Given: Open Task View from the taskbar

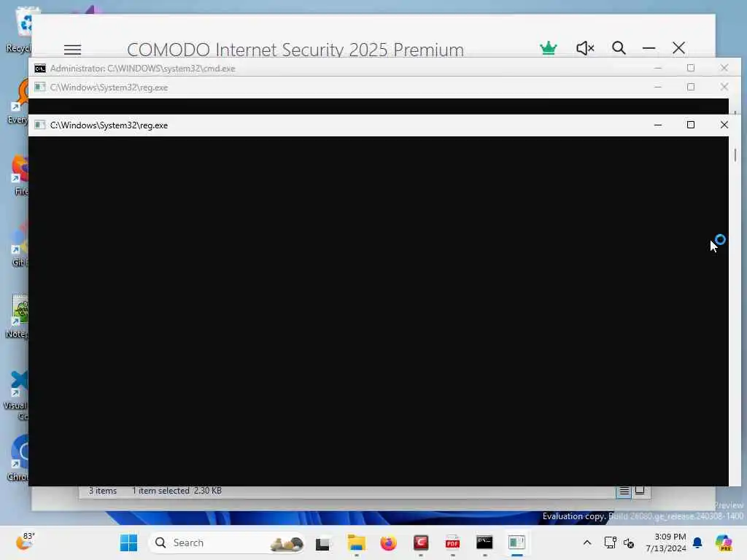Looking at the screenshot, I should pos(322,542).
